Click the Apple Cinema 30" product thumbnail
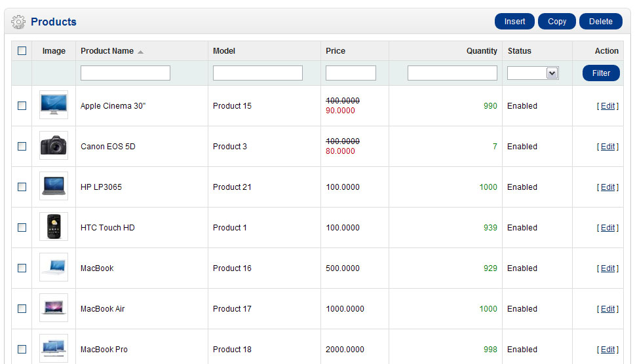Screen dimensions: 635x364 pyautogui.click(x=53, y=105)
